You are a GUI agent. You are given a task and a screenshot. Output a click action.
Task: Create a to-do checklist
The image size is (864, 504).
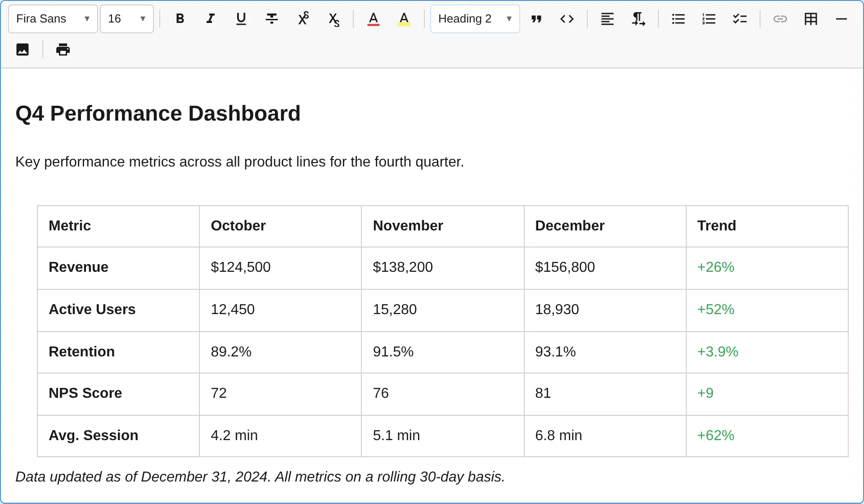pos(739,19)
